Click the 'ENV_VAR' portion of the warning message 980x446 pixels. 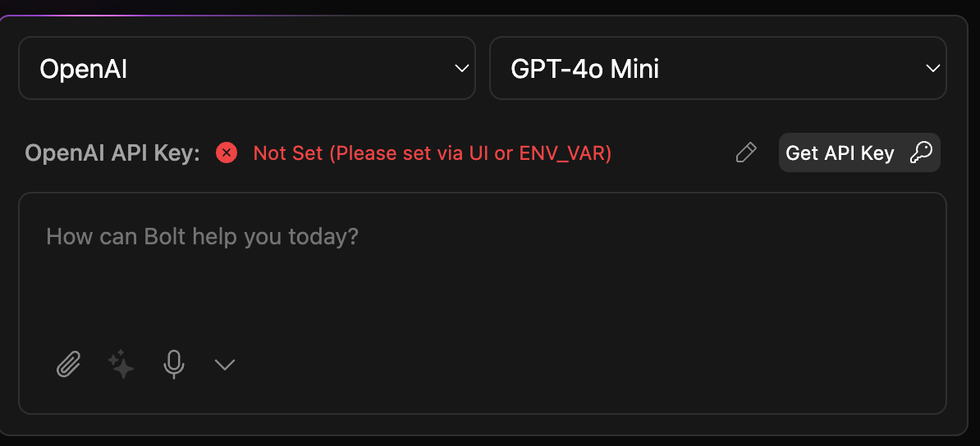(564, 153)
